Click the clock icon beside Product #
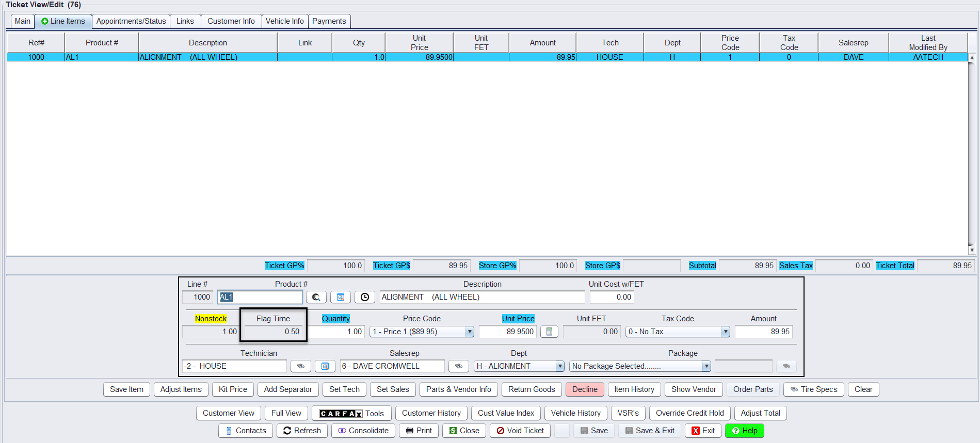980x443 pixels. click(364, 297)
